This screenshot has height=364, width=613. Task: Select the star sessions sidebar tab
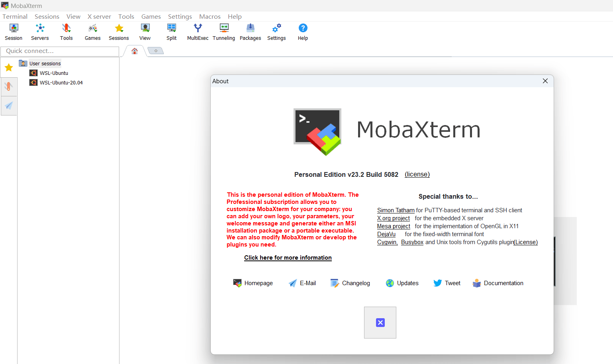(9, 68)
